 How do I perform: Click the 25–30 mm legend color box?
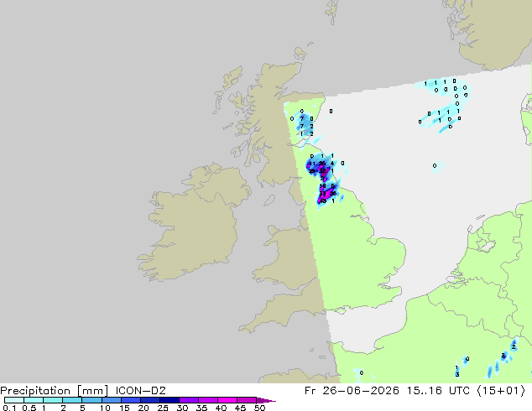(170, 400)
